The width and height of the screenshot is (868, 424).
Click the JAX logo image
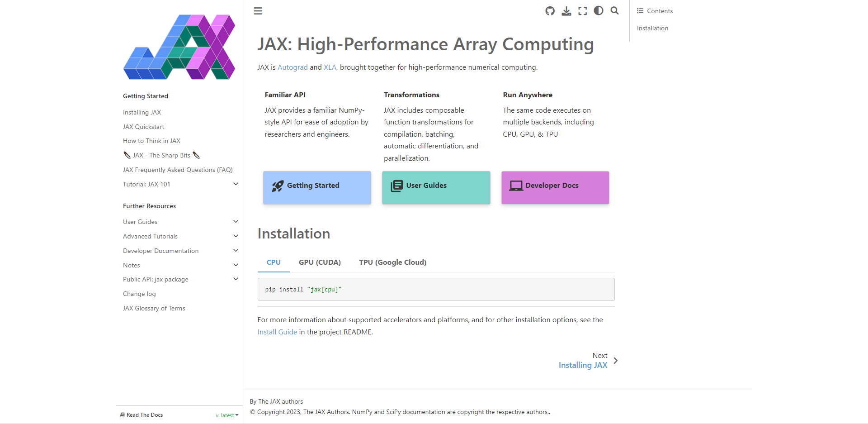[179, 47]
